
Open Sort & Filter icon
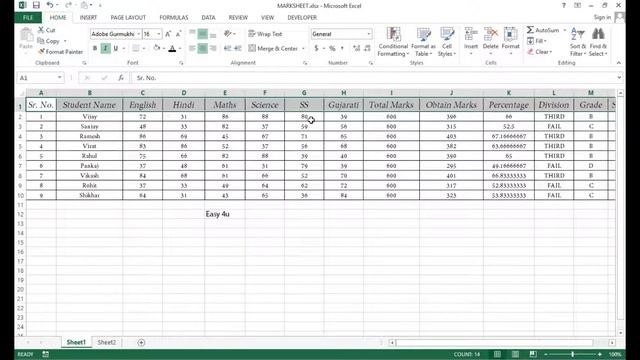(578, 34)
